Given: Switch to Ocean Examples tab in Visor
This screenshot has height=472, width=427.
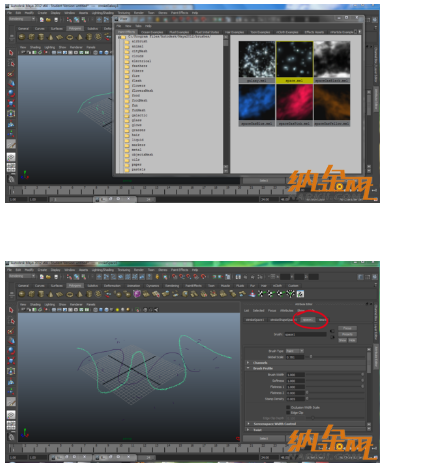Looking at the screenshot, I should coord(152,32).
